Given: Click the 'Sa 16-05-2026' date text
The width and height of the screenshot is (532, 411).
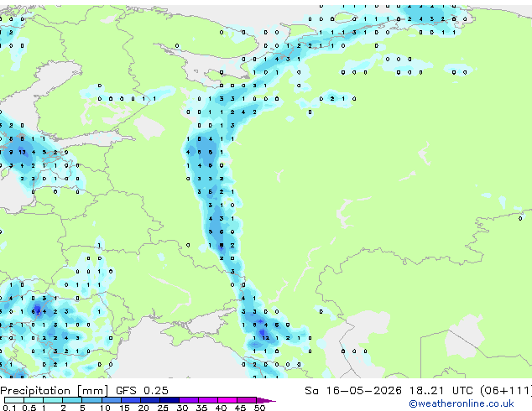Looking at the screenshot, I should [x=353, y=391].
